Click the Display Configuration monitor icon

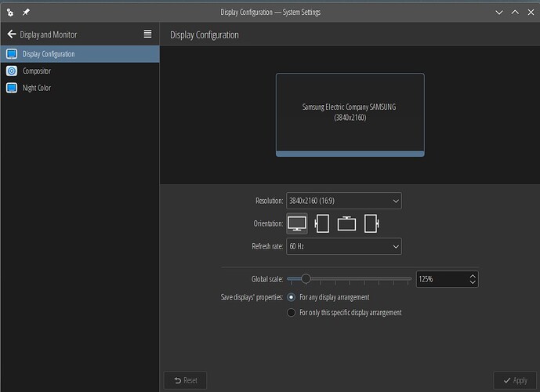12,54
